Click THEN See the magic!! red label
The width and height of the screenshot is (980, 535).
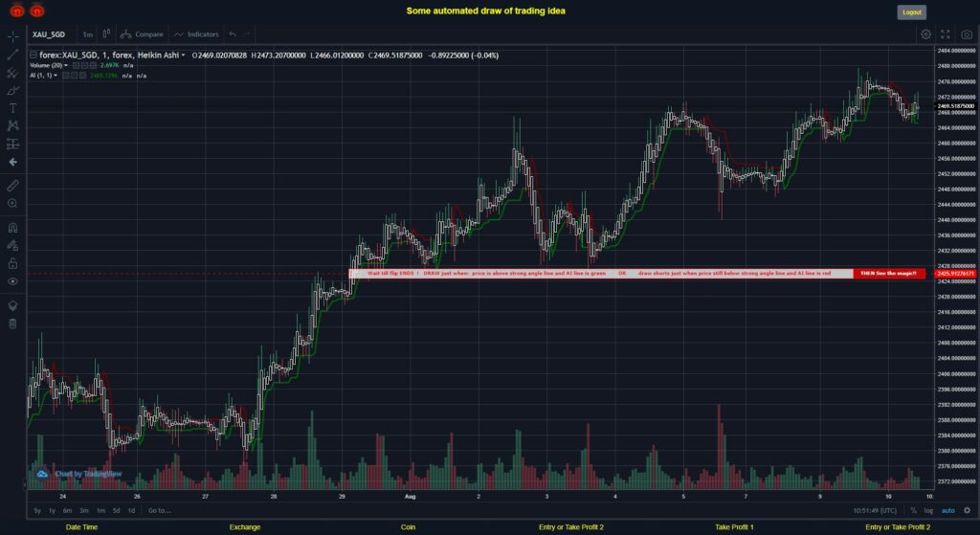pos(889,274)
